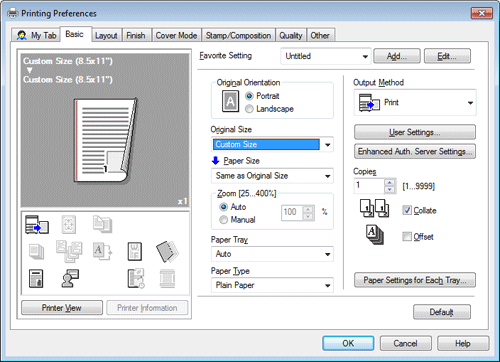Click the letter A portrait orientation icon
The image size is (500, 362).
point(230,101)
